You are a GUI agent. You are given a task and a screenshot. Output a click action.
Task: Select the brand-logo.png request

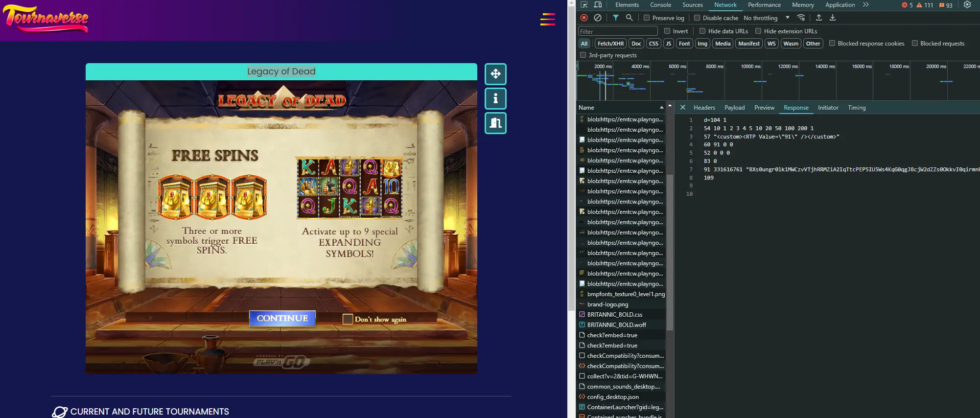(607, 304)
